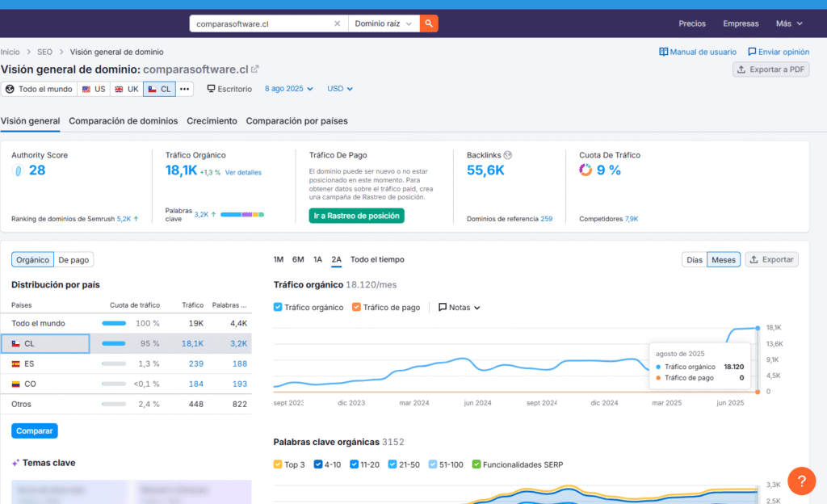This screenshot has width=827, height=504.
Task: Click Ir a Rastreo de posición button
Action: (x=356, y=216)
